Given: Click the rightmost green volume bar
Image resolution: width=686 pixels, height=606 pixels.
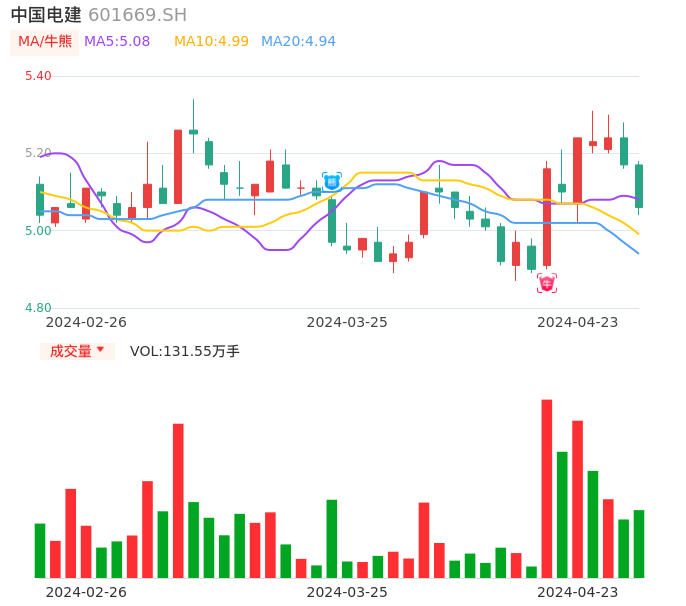Looking at the screenshot, I should click(x=639, y=544).
